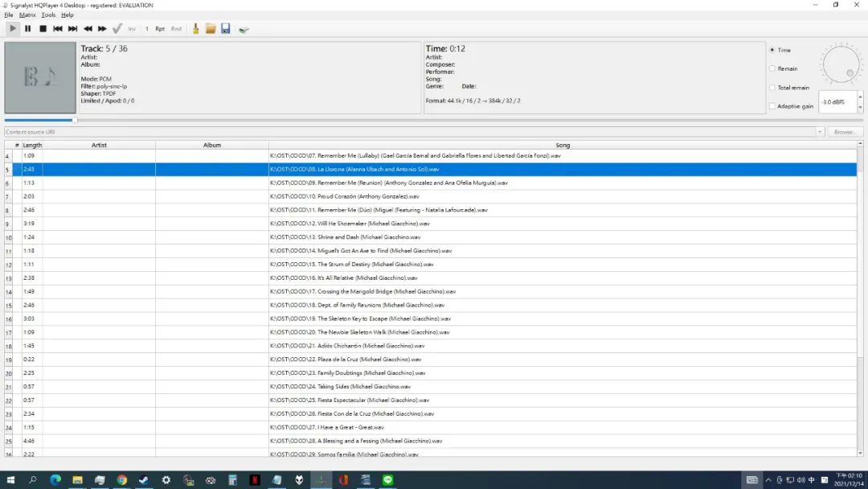The image size is (868, 489).
Task: Enable the Adaptive gain checkbox
Action: point(773,106)
